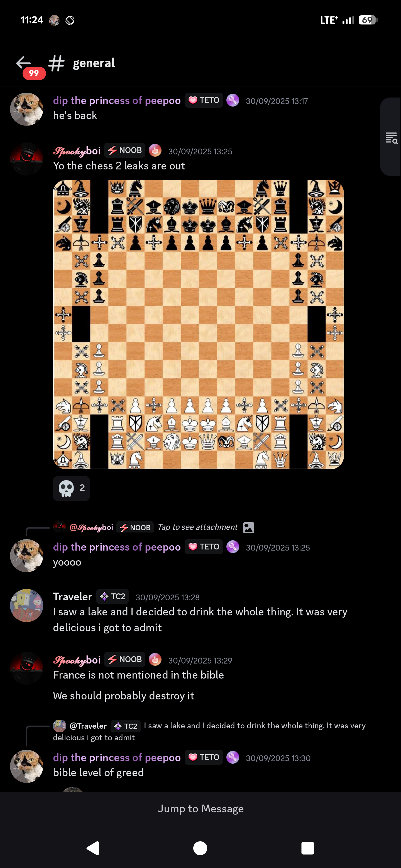
Task: Tap Android back triangle navigation button
Action: 93,848
